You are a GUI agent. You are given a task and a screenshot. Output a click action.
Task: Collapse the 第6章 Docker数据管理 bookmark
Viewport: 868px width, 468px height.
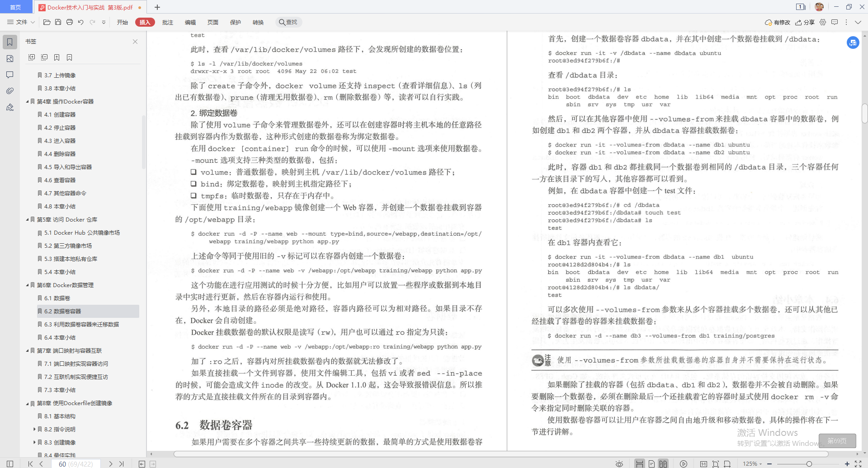coord(27,285)
